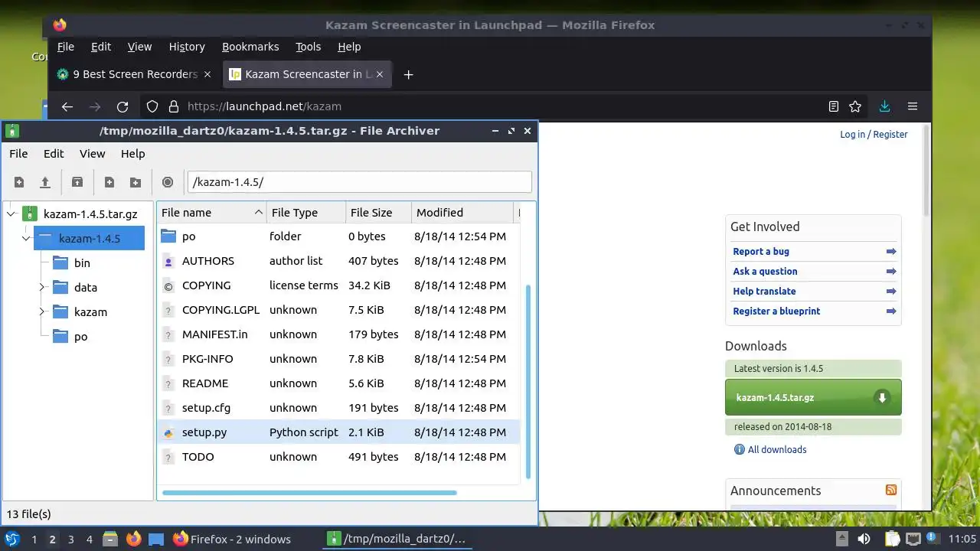Select setup.py in file list
Image resolution: width=980 pixels, height=551 pixels.
tap(338, 432)
